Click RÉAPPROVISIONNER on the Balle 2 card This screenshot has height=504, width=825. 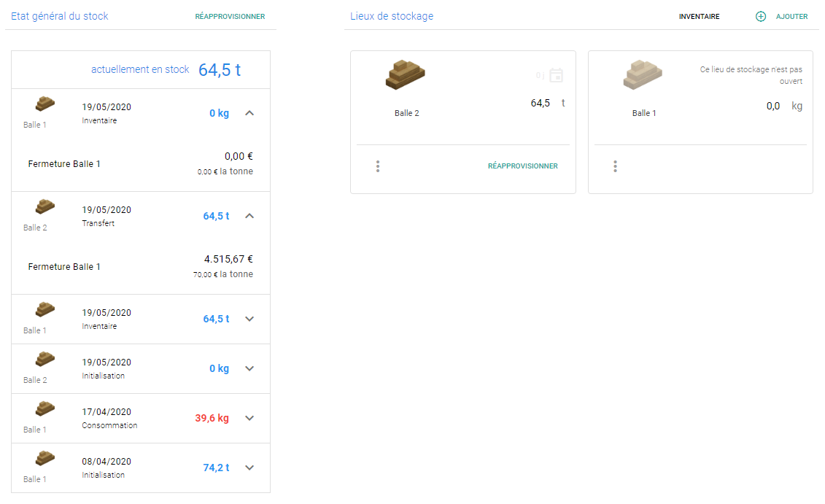point(522,166)
